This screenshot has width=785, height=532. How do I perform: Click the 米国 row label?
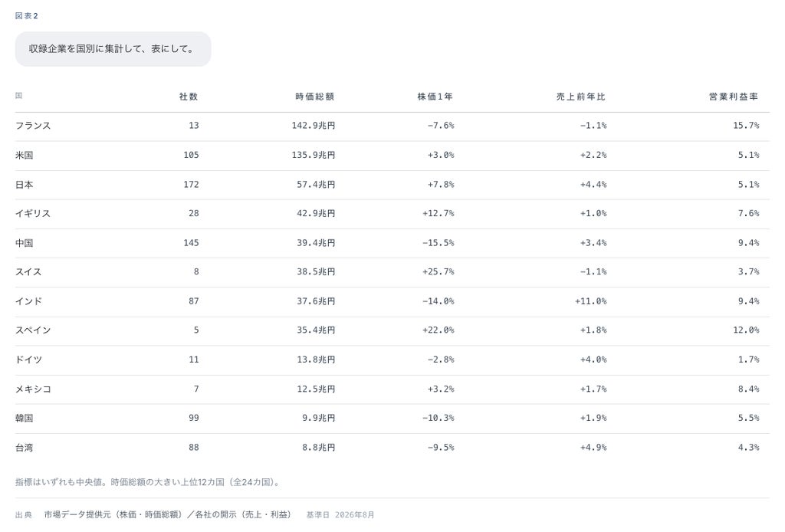pyautogui.click(x=24, y=155)
